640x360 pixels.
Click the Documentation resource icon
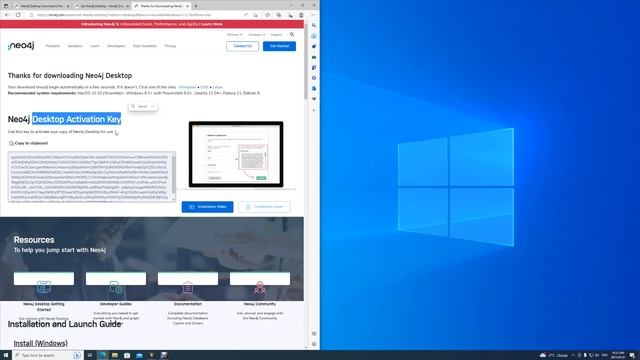tap(188, 287)
